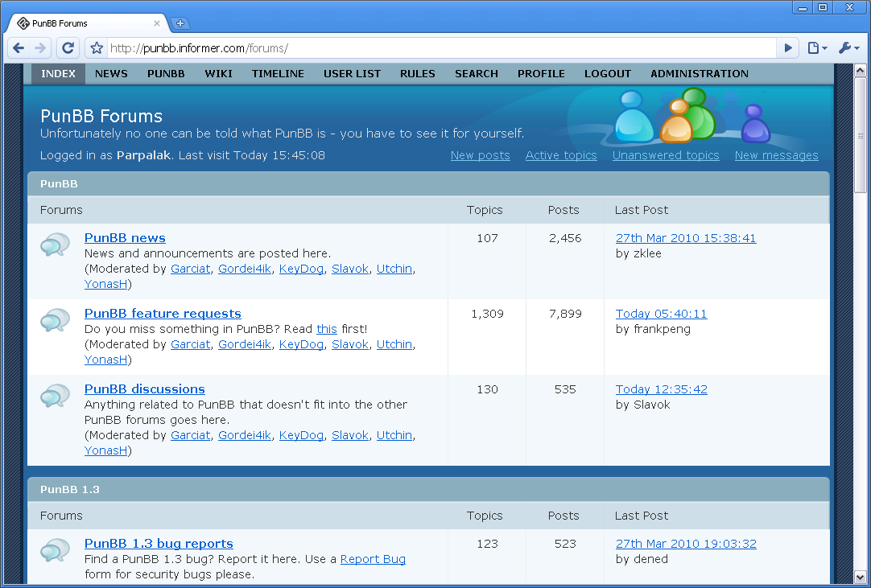Screen dimensions: 871x588
Task: Open moderator Slavok in PunBB feature requests row
Action: click(x=350, y=344)
